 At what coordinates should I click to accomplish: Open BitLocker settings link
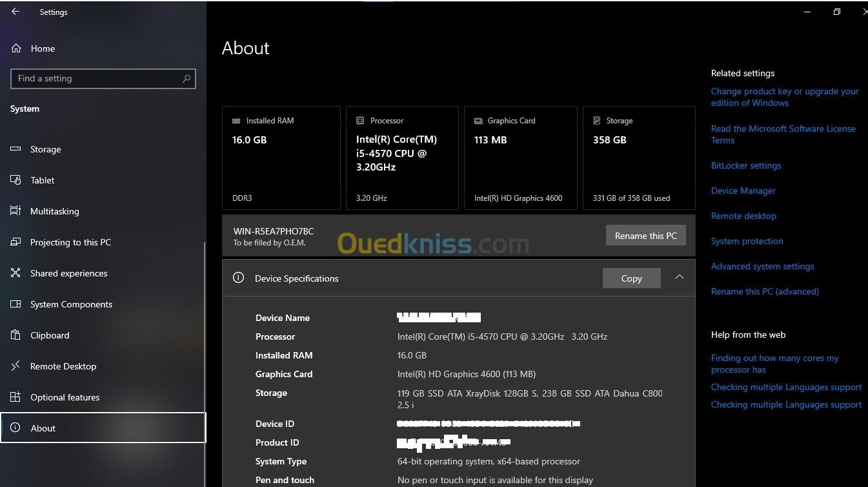pyautogui.click(x=746, y=165)
